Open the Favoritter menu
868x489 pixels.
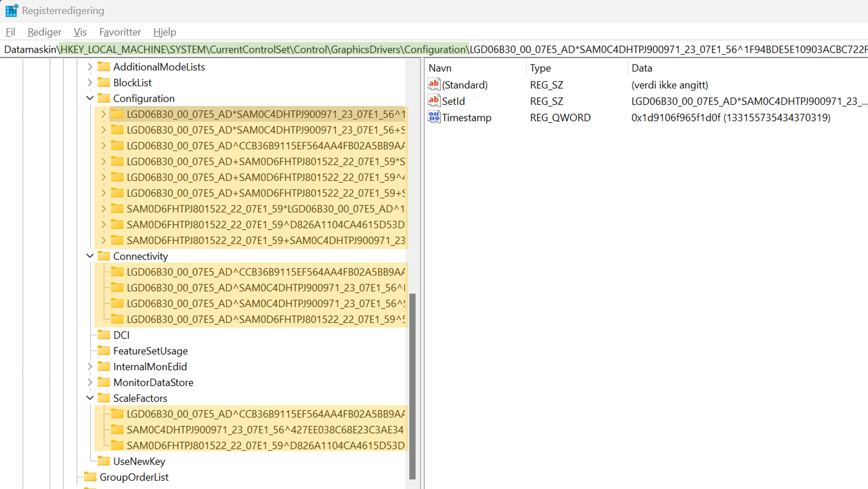coord(120,32)
